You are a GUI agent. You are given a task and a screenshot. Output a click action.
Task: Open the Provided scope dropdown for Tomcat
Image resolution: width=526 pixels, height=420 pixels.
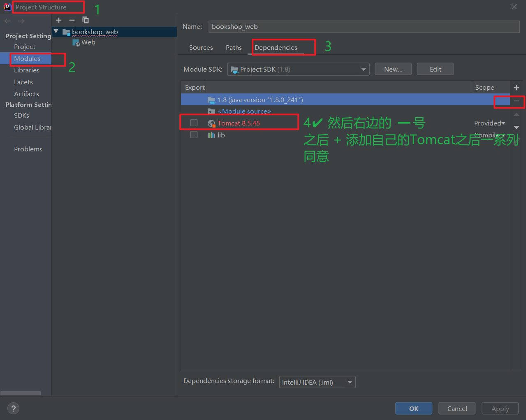point(489,123)
